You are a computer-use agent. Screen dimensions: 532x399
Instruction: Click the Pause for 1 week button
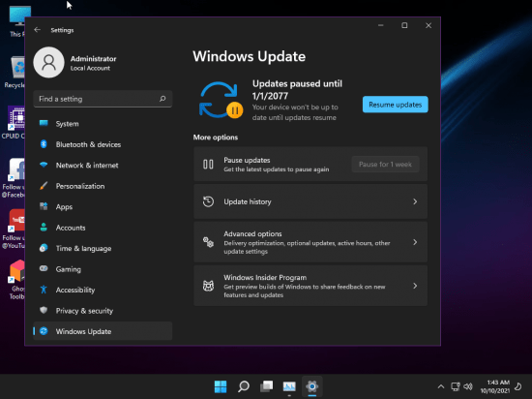tap(385, 165)
